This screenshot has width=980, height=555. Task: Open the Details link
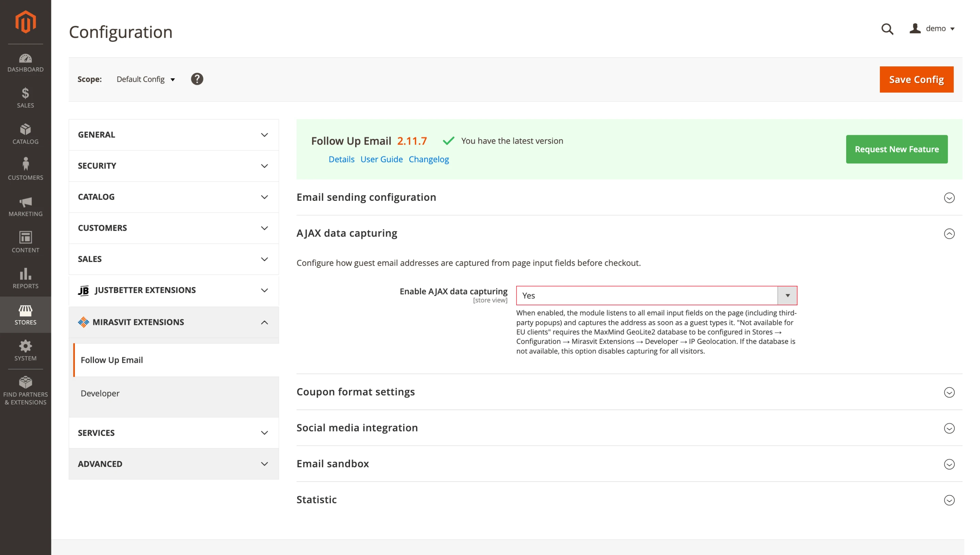[x=341, y=159]
